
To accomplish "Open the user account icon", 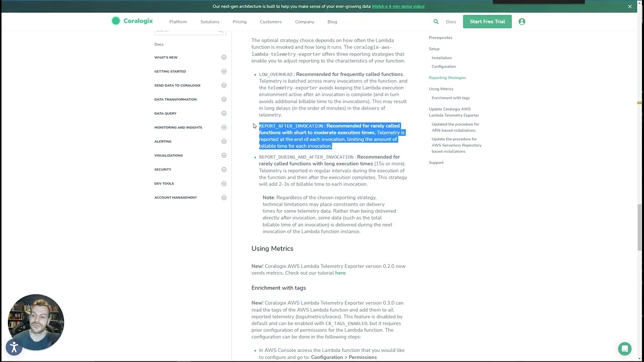I will tap(522, 22).
